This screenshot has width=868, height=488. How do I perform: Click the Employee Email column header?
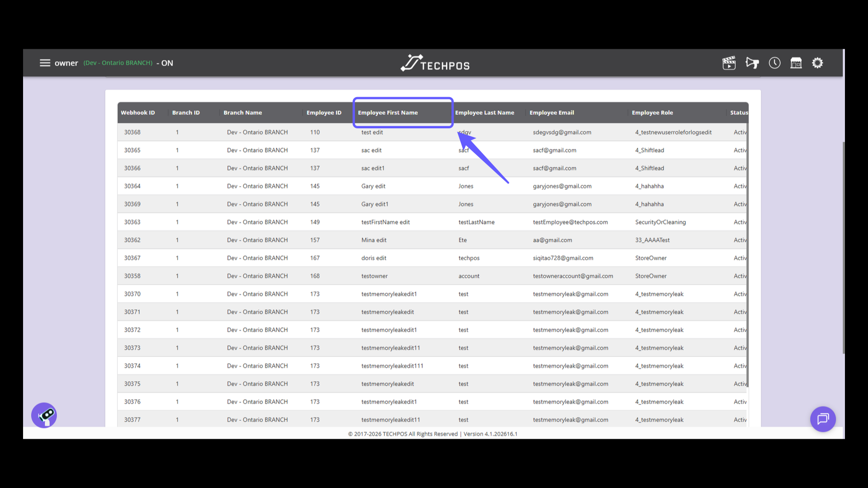point(552,113)
